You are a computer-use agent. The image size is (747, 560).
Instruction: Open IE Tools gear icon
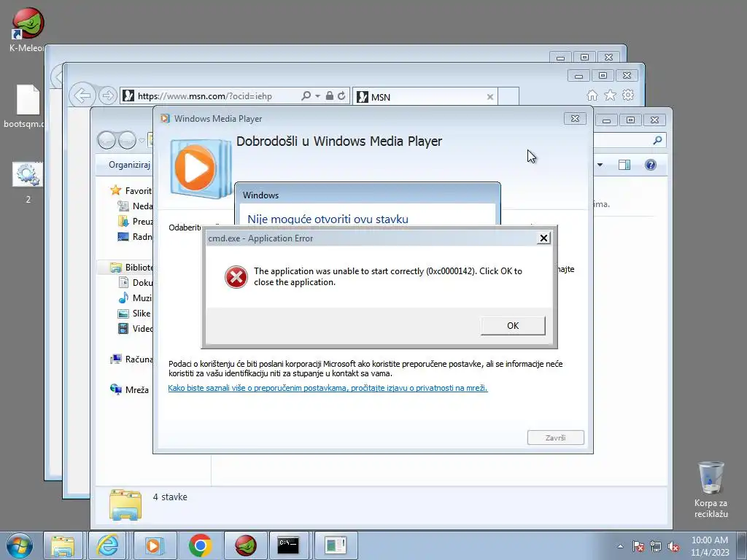628,96
